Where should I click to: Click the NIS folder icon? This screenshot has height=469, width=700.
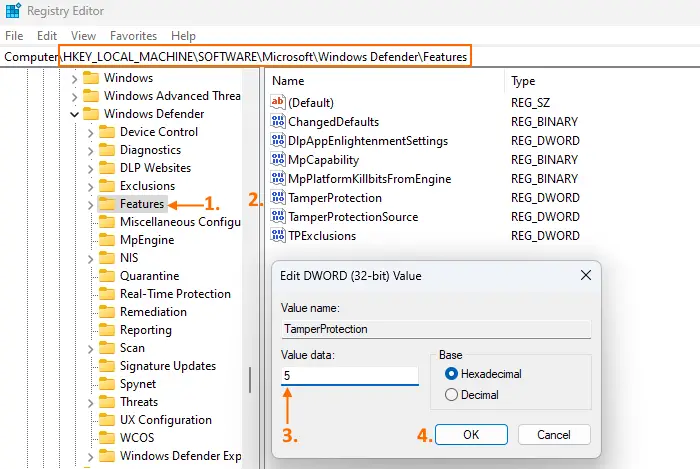[107, 257]
